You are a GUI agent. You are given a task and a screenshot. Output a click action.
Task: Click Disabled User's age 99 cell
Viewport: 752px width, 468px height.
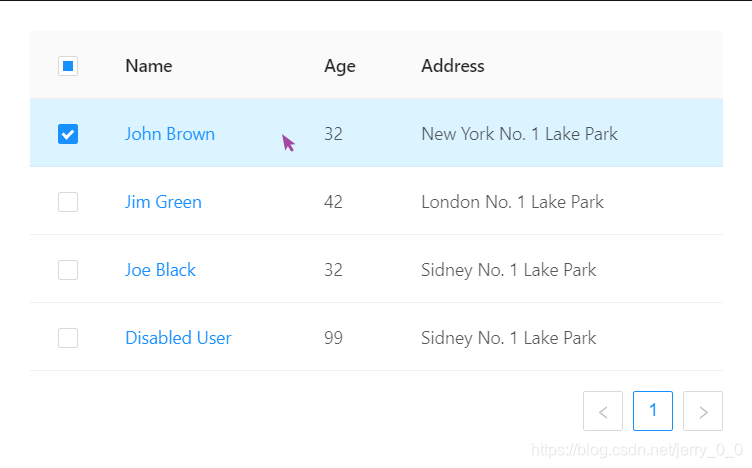[333, 338]
